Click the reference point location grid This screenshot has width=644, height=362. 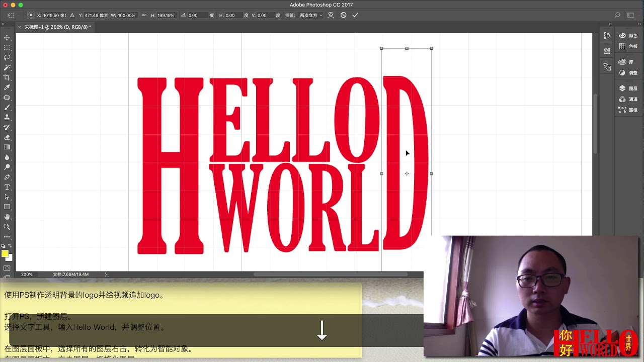31,15
